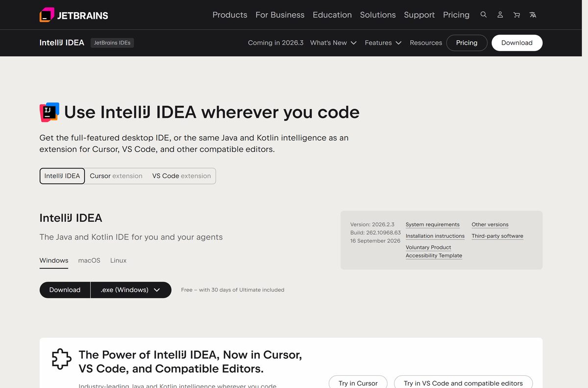
Task: Expand the Features dropdown
Action: [x=383, y=43]
